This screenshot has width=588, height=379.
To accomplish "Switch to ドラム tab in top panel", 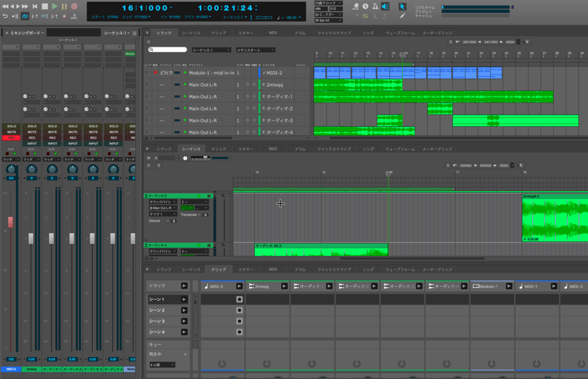I will tap(300, 33).
